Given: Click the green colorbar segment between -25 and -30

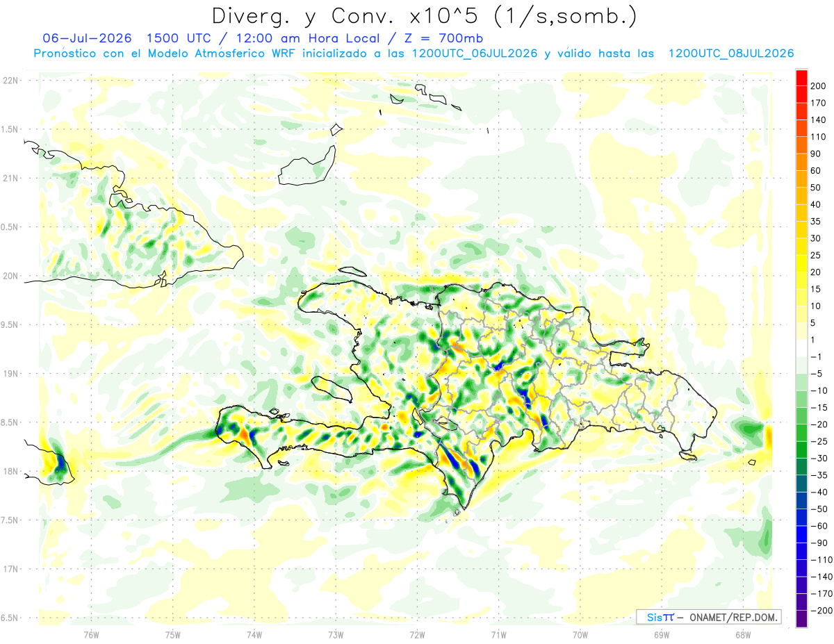Looking at the screenshot, I should tap(801, 449).
